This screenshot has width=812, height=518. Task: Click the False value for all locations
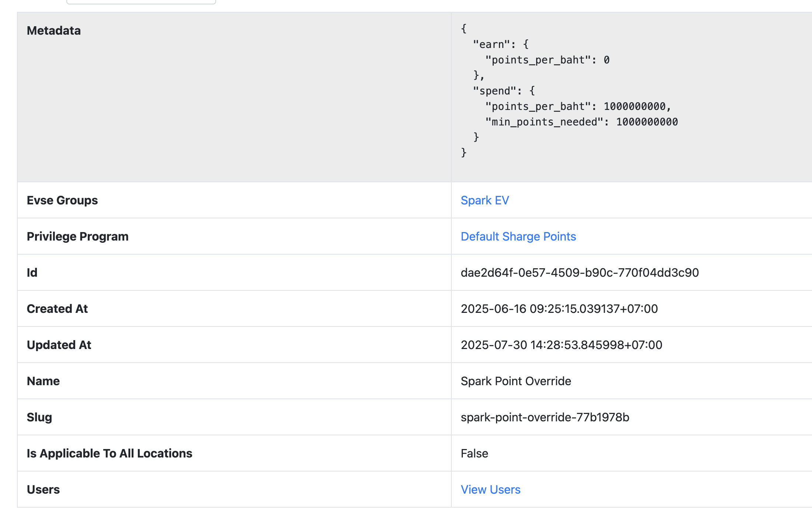(x=474, y=453)
